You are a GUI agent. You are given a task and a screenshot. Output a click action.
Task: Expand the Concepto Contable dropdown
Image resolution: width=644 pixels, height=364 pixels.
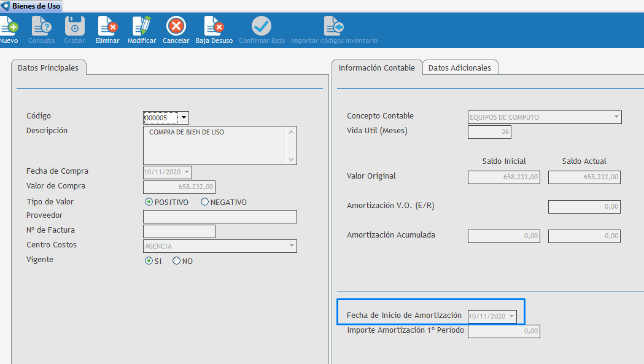coord(616,117)
